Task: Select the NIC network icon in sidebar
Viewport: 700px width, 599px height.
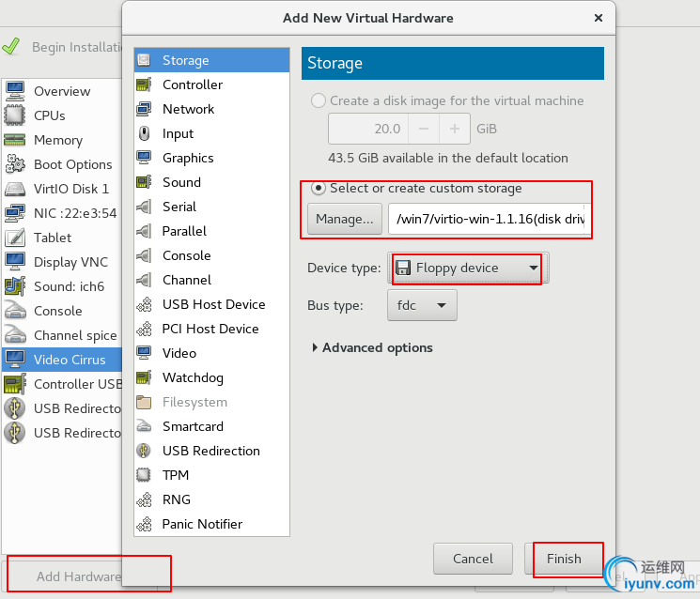Action: coord(15,213)
